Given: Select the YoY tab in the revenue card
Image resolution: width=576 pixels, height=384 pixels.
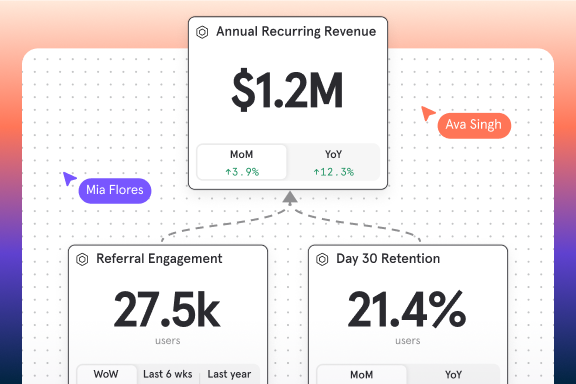Looking at the screenshot, I should (333, 162).
